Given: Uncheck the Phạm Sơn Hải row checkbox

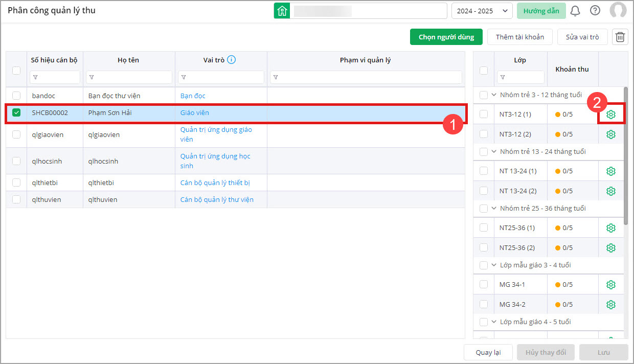Looking at the screenshot, I should pyautogui.click(x=16, y=112).
